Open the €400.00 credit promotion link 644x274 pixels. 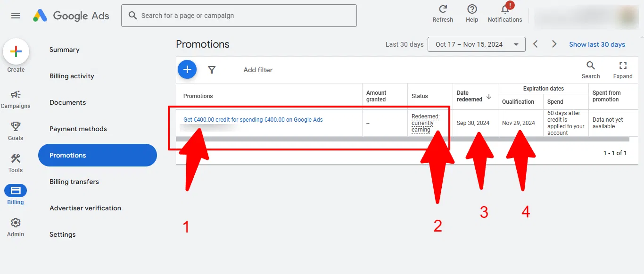253,120
